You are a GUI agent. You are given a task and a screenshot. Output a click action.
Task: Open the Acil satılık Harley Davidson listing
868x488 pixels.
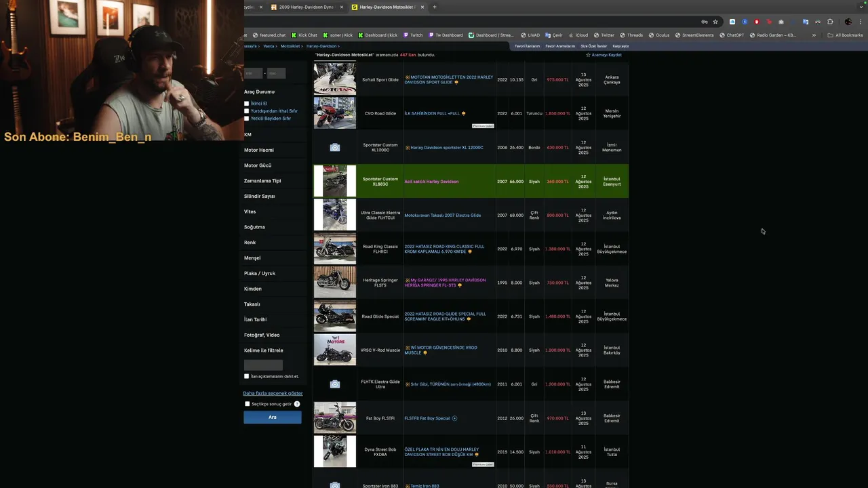[x=431, y=182]
